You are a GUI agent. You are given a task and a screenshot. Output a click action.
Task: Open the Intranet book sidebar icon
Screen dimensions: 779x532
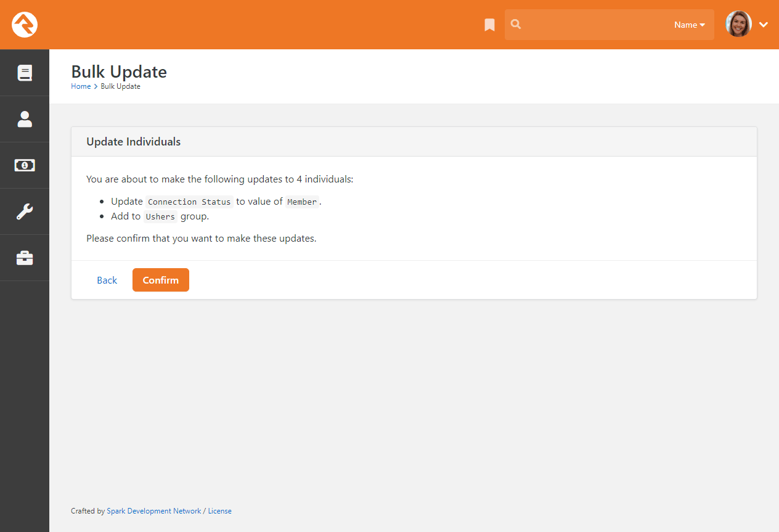click(25, 73)
